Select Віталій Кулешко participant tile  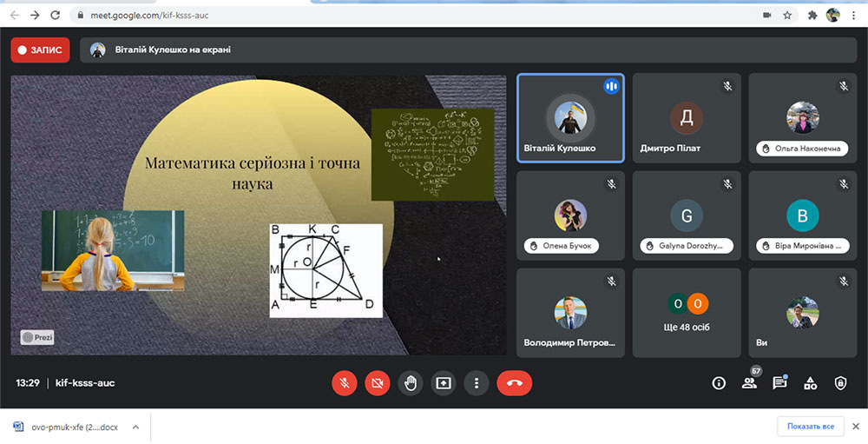pyautogui.click(x=571, y=118)
